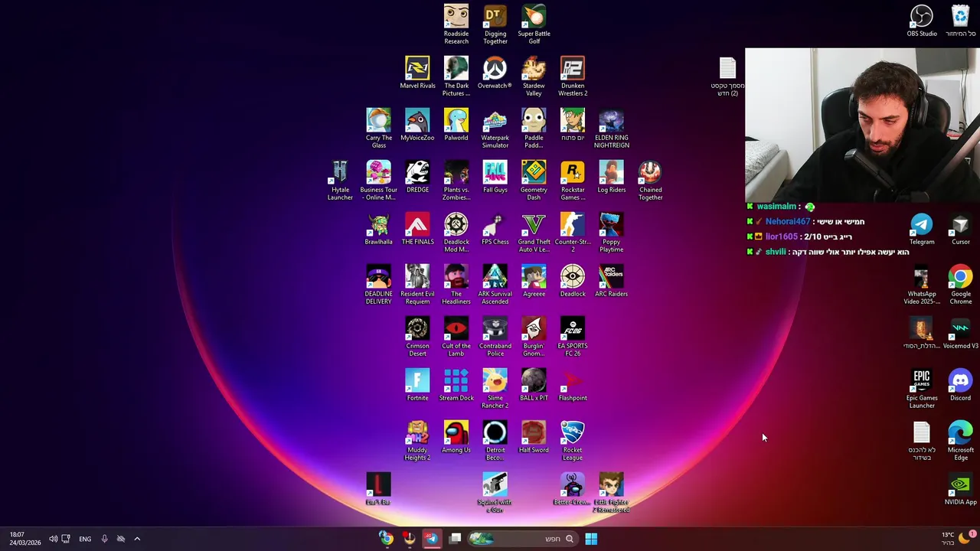Open the Voicemod V3 icon
The height and width of the screenshot is (551, 980).
960,333
